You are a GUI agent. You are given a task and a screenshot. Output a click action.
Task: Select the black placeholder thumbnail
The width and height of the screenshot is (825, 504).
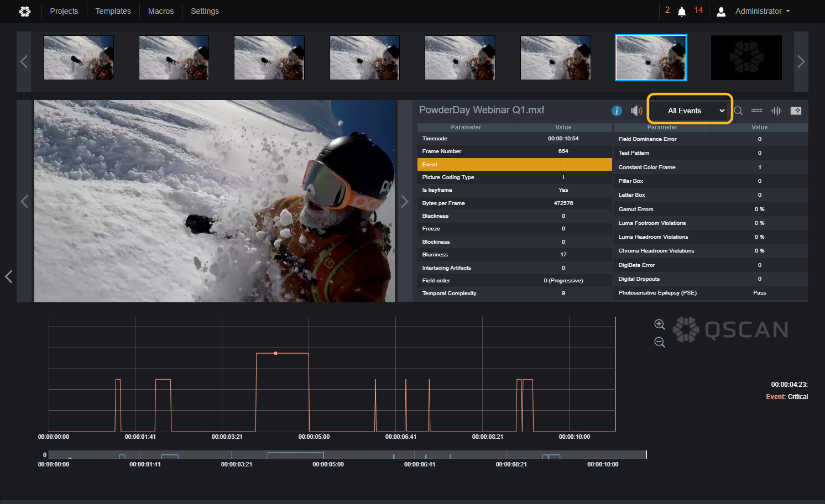(746, 57)
